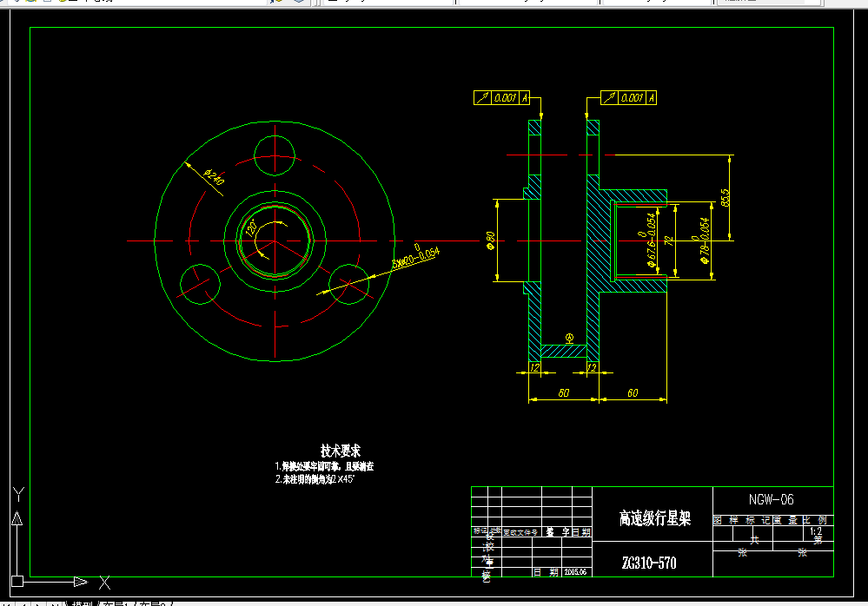Select the runout symbol in left tolerance frame
The image size is (868, 606).
[483, 98]
